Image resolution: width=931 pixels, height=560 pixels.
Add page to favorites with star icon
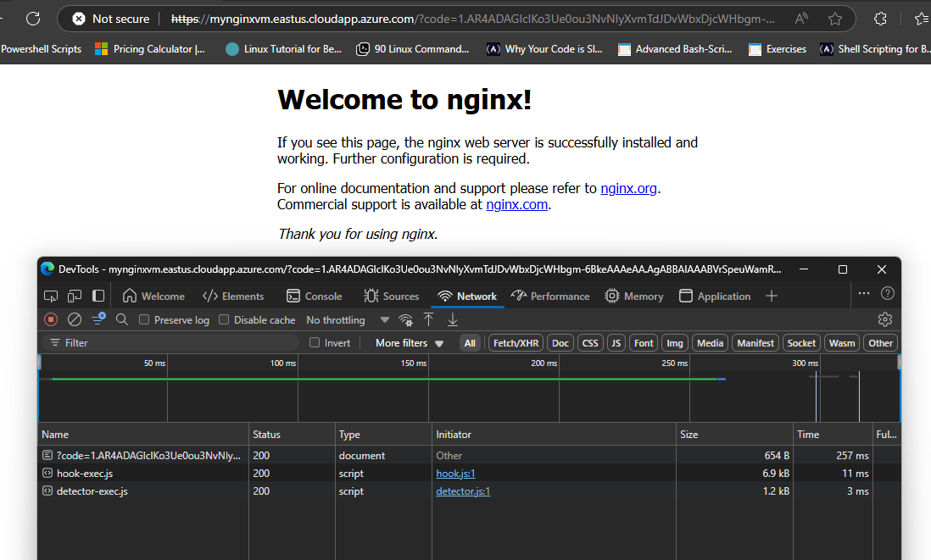(x=835, y=19)
